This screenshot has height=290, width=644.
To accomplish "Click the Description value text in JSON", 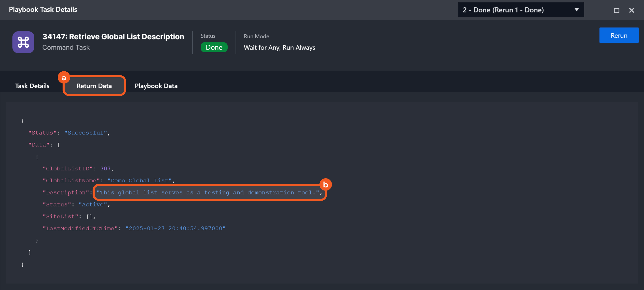I will coord(208,192).
